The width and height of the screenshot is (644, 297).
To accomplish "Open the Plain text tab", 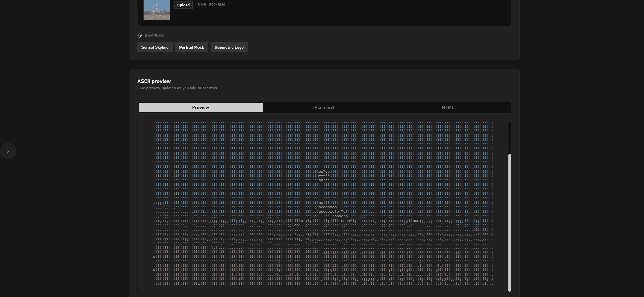I will point(324,108).
